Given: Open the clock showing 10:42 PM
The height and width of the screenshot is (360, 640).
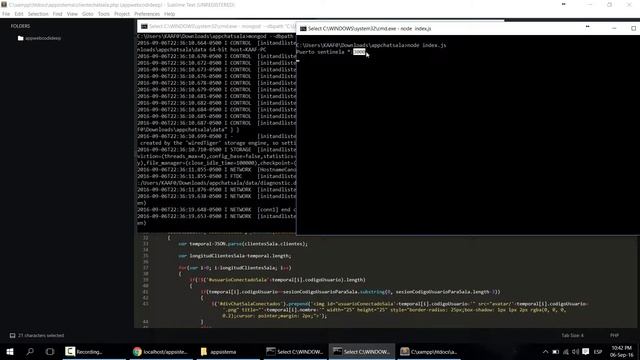Looking at the screenshot, I should pyautogui.click(x=621, y=351).
